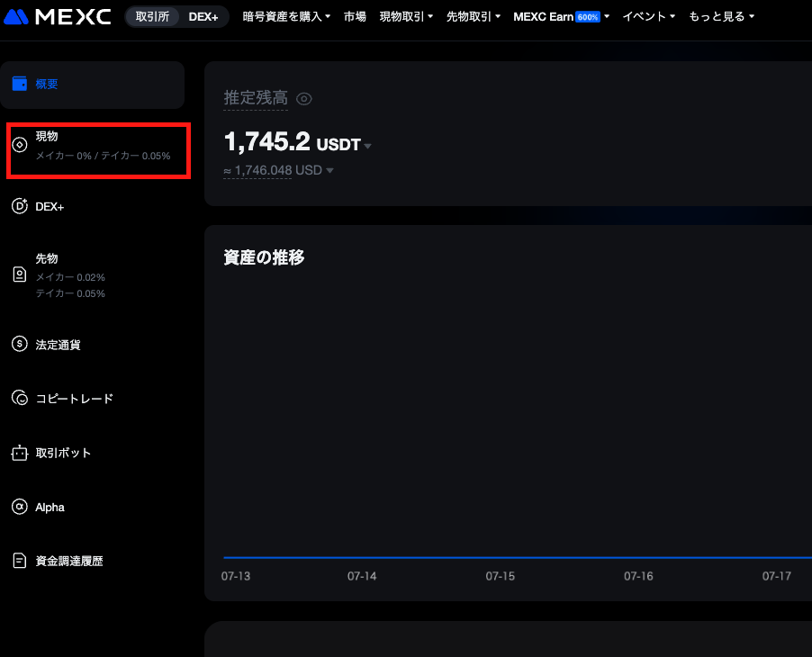Click the 法定通貨 fiat coin icon

(20, 344)
